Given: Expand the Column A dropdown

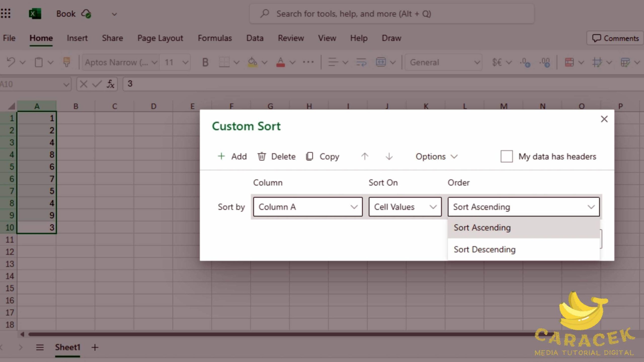Looking at the screenshot, I should click(308, 207).
